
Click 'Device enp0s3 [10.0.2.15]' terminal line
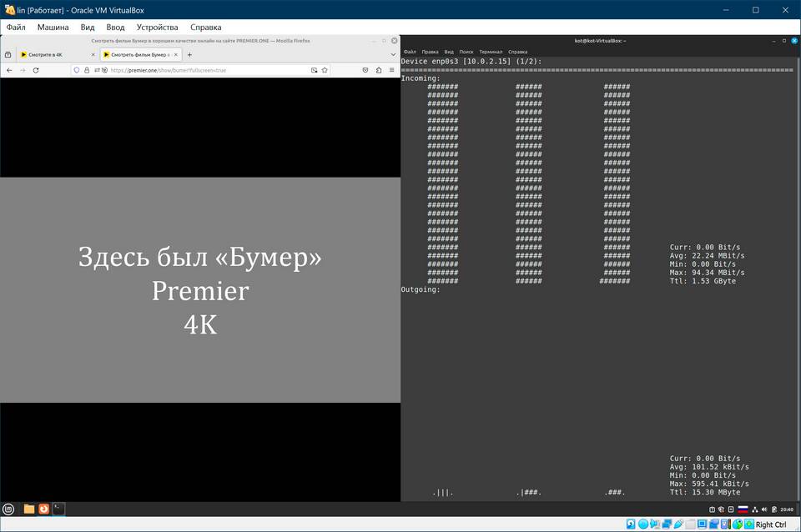tap(471, 61)
